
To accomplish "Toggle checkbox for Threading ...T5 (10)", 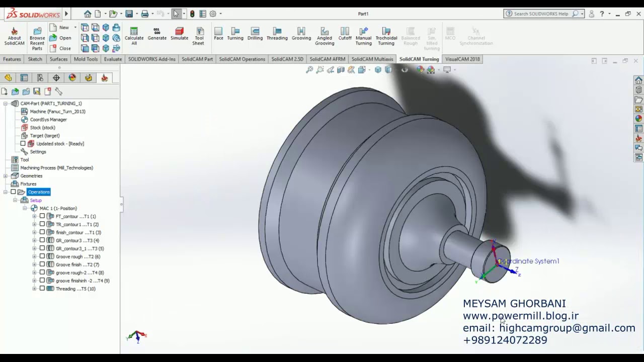I will [x=42, y=289].
